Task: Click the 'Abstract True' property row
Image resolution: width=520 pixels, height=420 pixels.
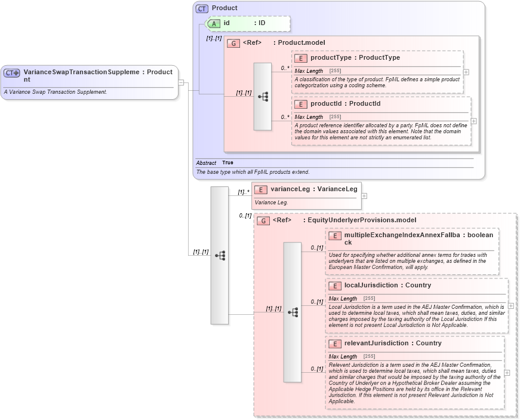Action: point(214,163)
